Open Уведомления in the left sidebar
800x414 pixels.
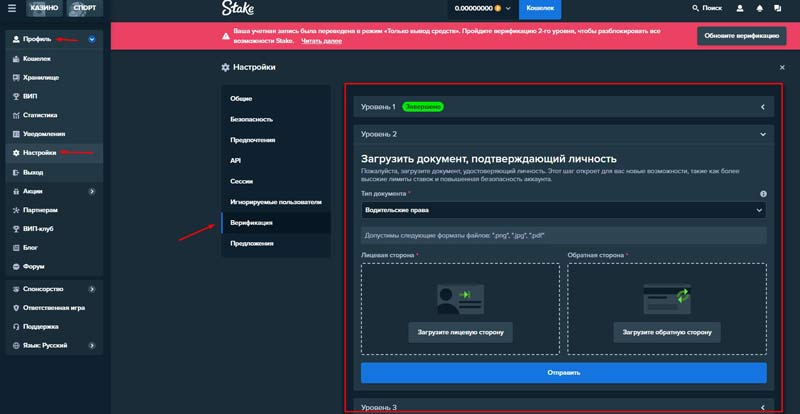pyautogui.click(x=44, y=134)
